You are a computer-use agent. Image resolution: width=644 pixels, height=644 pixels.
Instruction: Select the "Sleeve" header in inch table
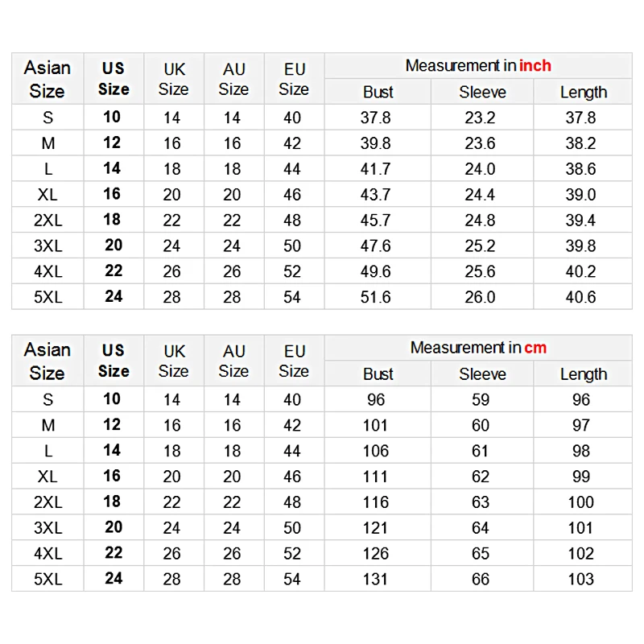[482, 92]
